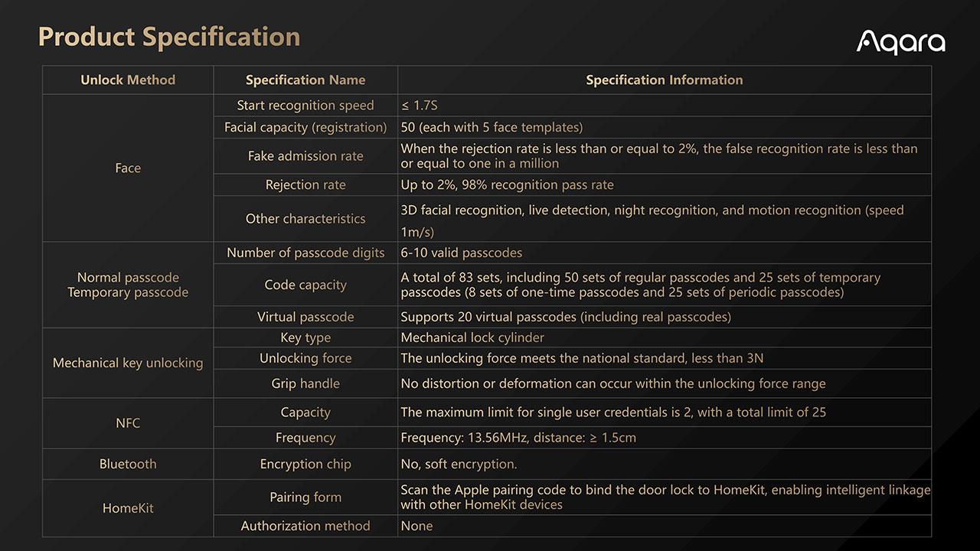
Task: Select the Specification Name column header
Action: (x=305, y=80)
